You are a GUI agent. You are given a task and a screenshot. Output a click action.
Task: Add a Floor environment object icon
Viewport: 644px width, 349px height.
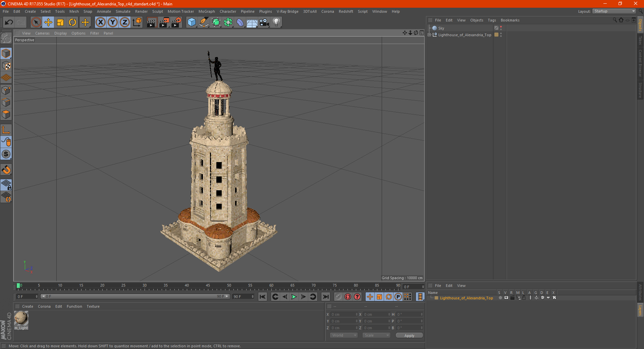coord(252,22)
